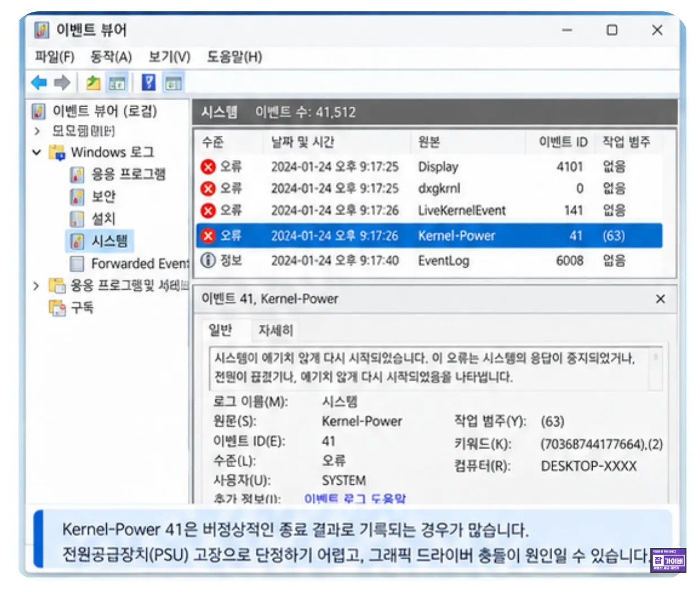Open the 보안 log
The height and width of the screenshot is (592, 700).
[x=93, y=197]
